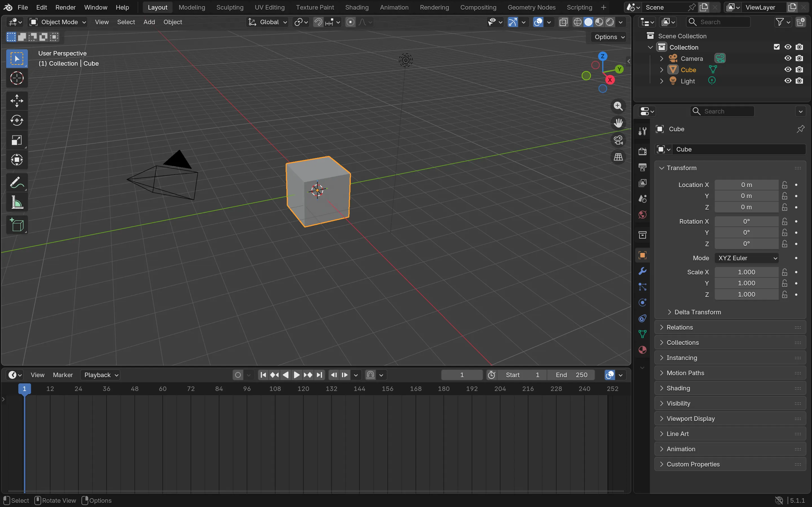The width and height of the screenshot is (812, 507).
Task: Open the Material Properties tab
Action: pos(642,350)
